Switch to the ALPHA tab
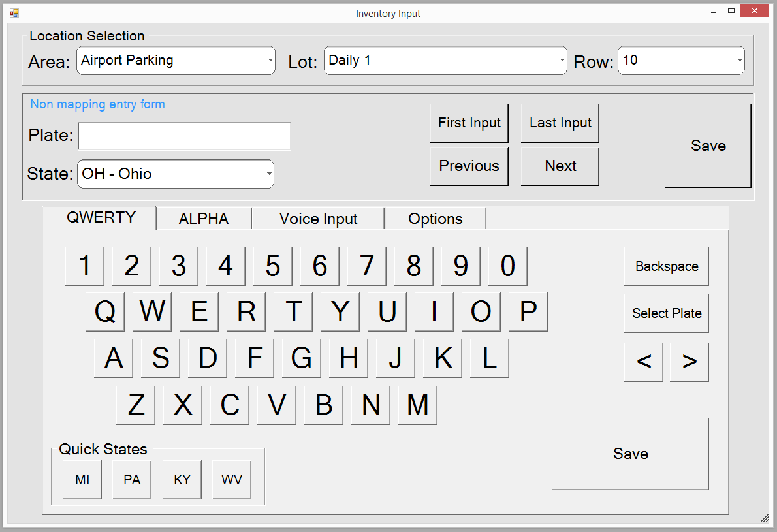This screenshot has width=777, height=532. [204, 218]
